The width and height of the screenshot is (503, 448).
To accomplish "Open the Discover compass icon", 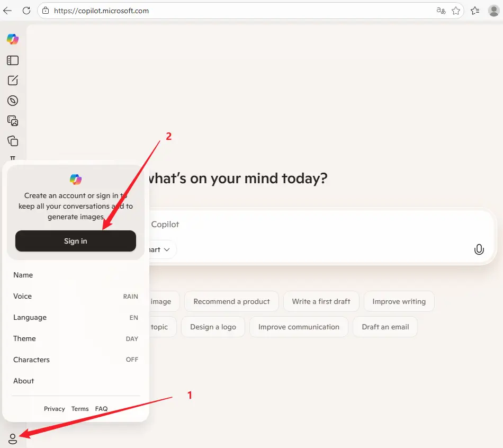I will [13, 101].
